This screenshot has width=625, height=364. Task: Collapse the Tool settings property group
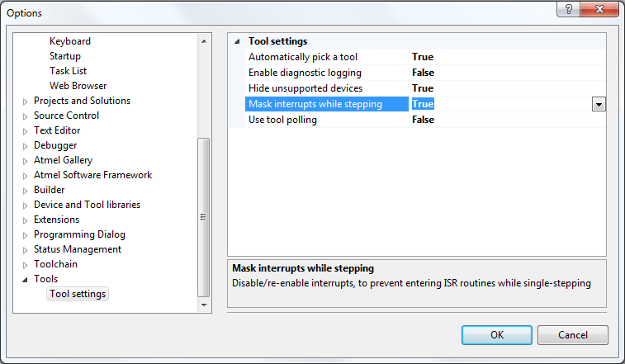pos(237,41)
